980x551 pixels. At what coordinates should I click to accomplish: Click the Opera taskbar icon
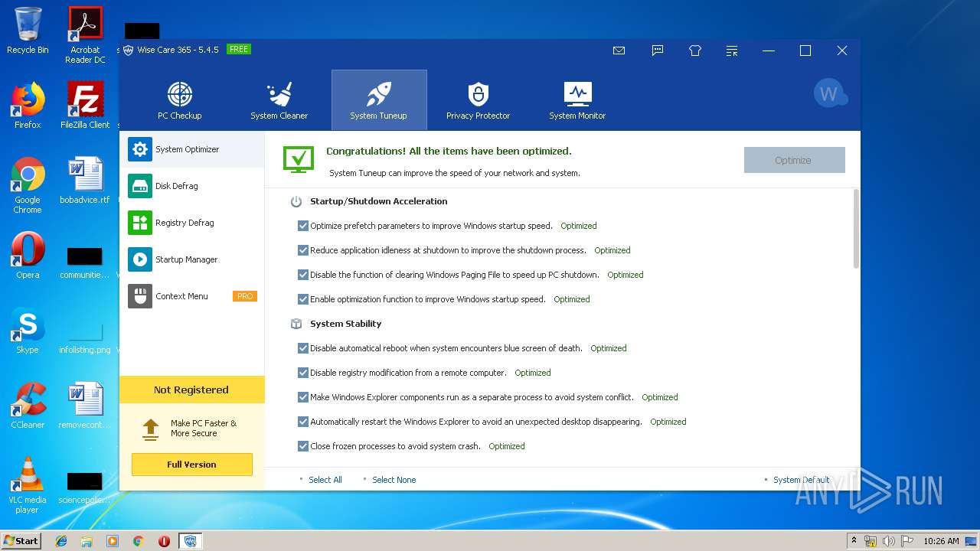point(164,541)
